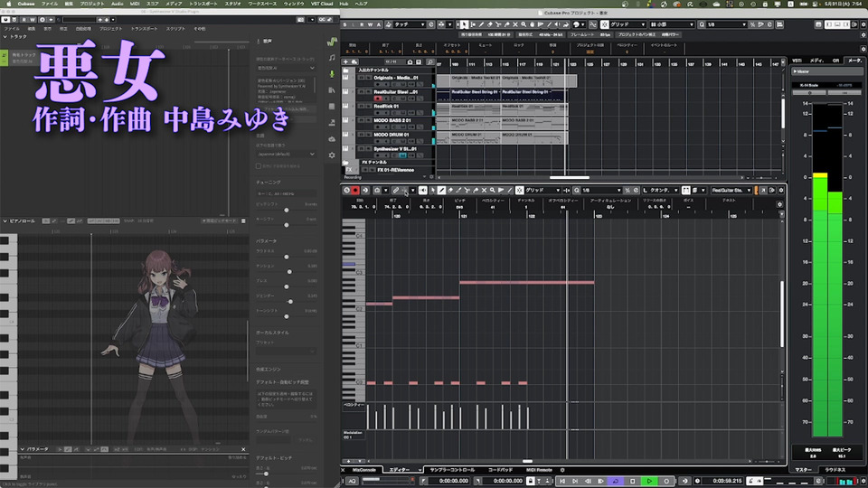
Task: Open the VST Cloud menu in menu bar
Action: click(322, 4)
